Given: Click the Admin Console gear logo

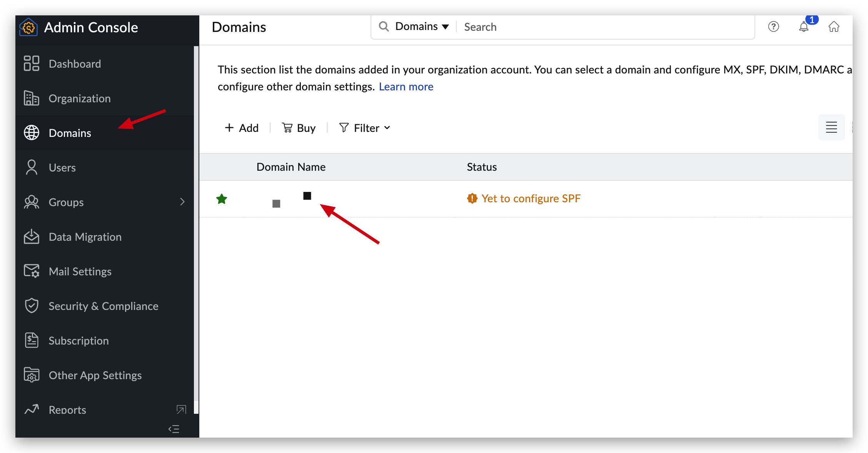Looking at the screenshot, I should [28, 27].
